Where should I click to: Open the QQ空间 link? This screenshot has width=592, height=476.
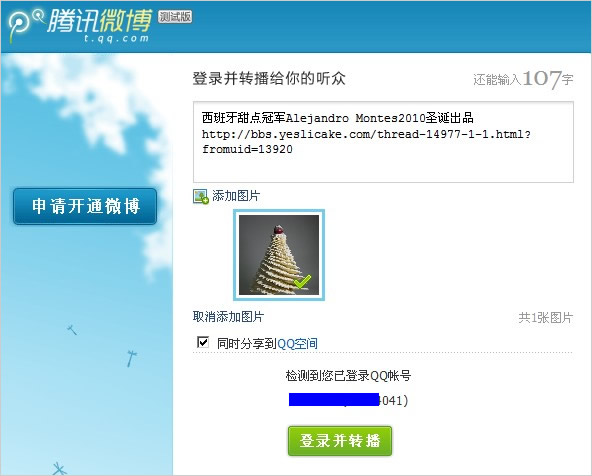point(297,344)
